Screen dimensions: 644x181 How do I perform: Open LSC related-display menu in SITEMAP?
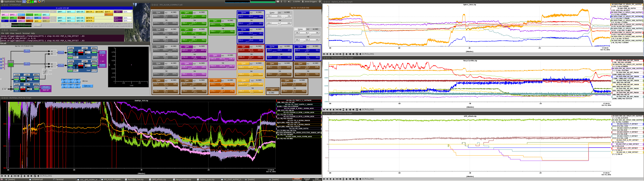point(21,15)
